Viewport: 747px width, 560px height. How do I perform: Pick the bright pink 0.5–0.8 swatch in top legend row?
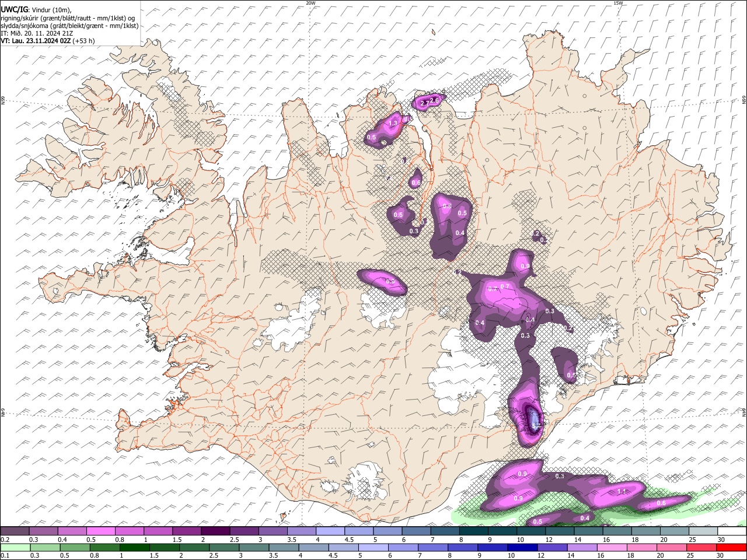coord(101,531)
